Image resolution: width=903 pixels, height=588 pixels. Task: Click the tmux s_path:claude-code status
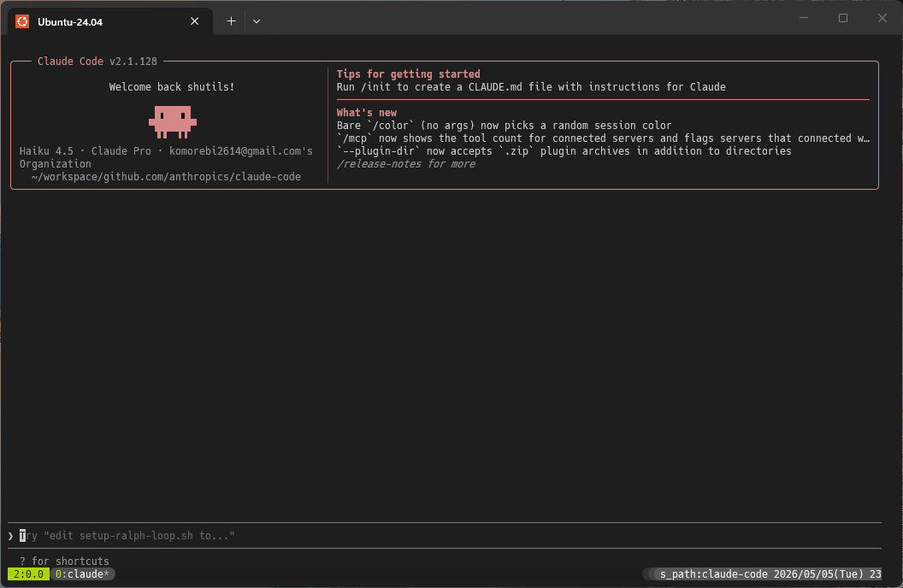pyautogui.click(x=713, y=574)
